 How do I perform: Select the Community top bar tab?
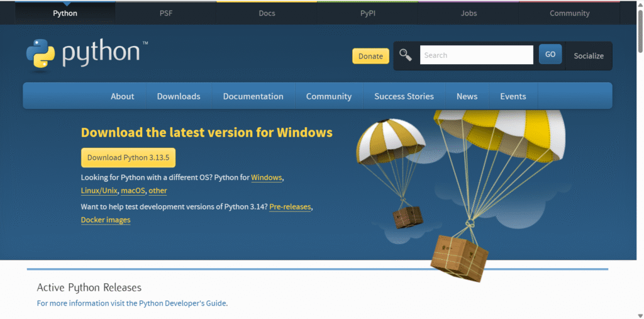point(570,13)
